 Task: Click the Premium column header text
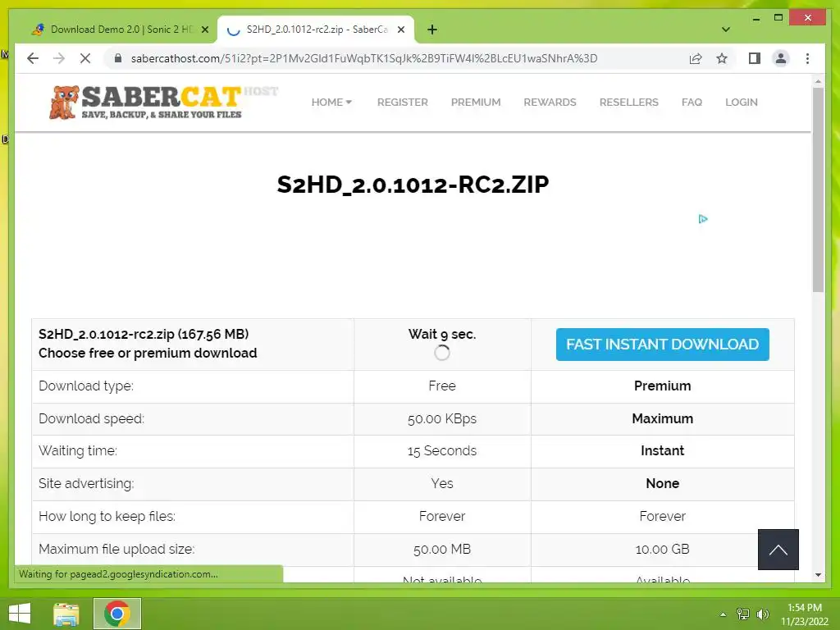[662, 386]
